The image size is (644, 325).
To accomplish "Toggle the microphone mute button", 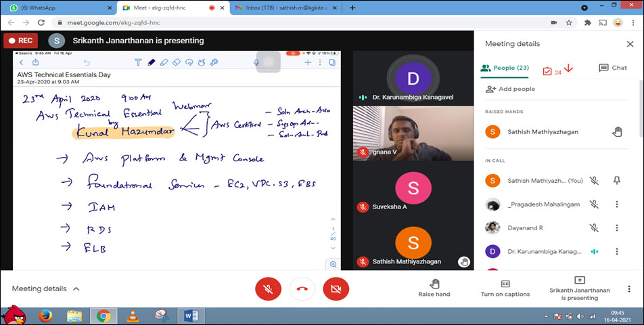I will click(268, 289).
